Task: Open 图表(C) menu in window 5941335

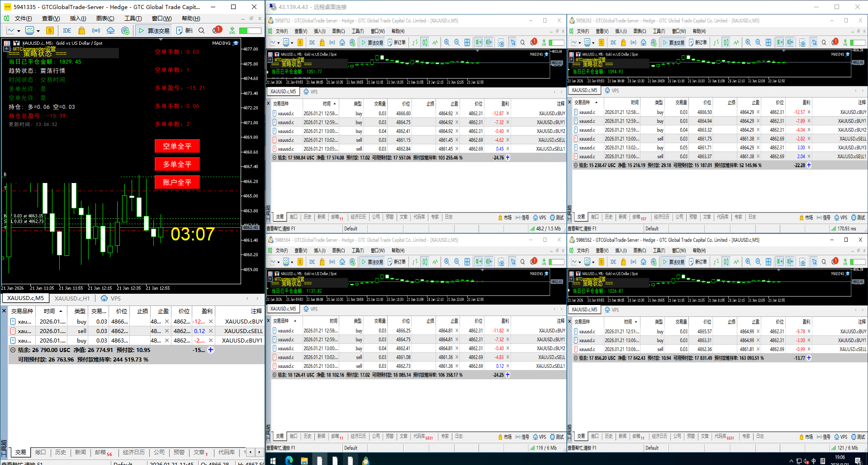Action: (105, 19)
